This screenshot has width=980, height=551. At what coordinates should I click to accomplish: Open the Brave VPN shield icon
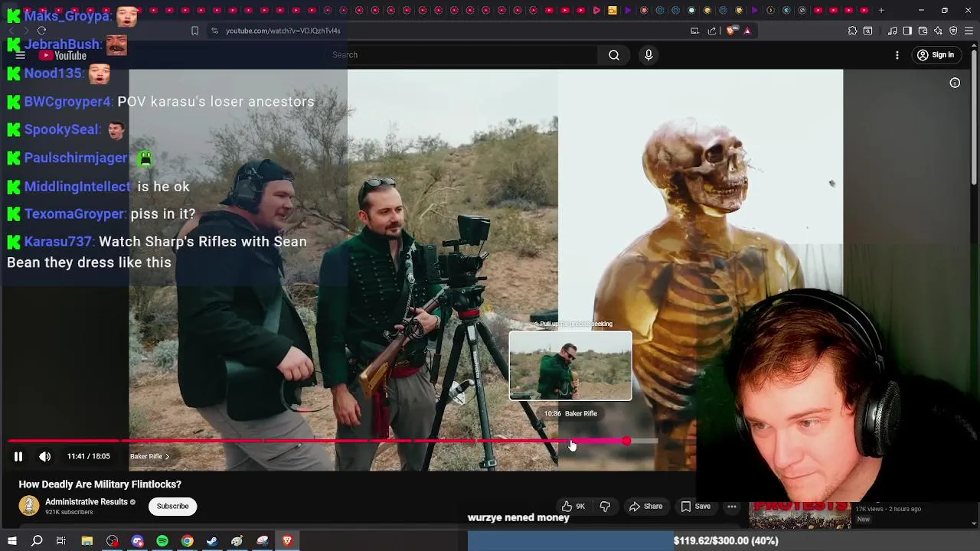pos(953,31)
